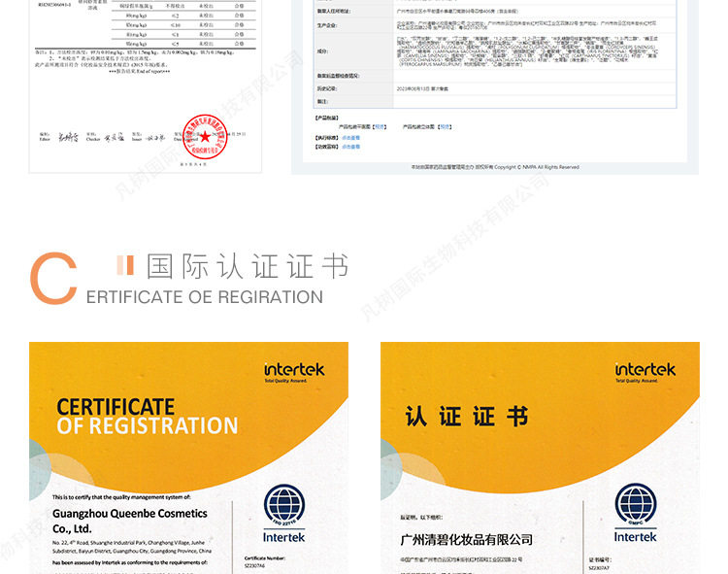This screenshot has height=574, width=728.
Task: Click the 2023年06月13日 history record entry
Action: pyautogui.click(x=422, y=88)
